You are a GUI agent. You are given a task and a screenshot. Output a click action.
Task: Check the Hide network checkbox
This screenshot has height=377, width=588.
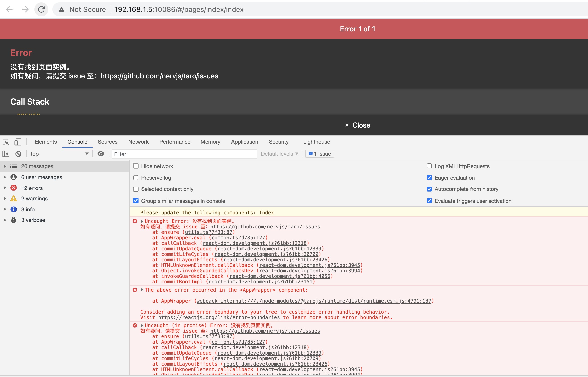point(136,166)
